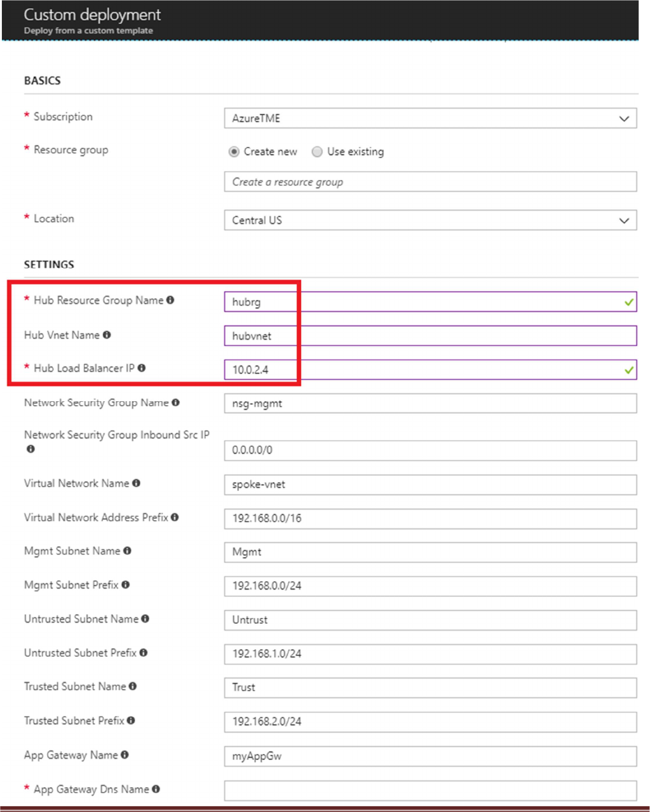Open the Subscription dropdown showing AzureTME
This screenshot has width=650, height=812.
click(430, 118)
